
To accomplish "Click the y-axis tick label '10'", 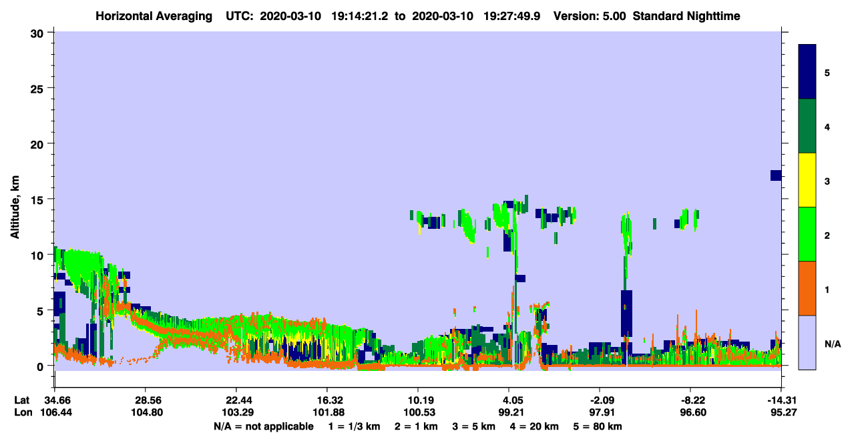I will (x=39, y=255).
